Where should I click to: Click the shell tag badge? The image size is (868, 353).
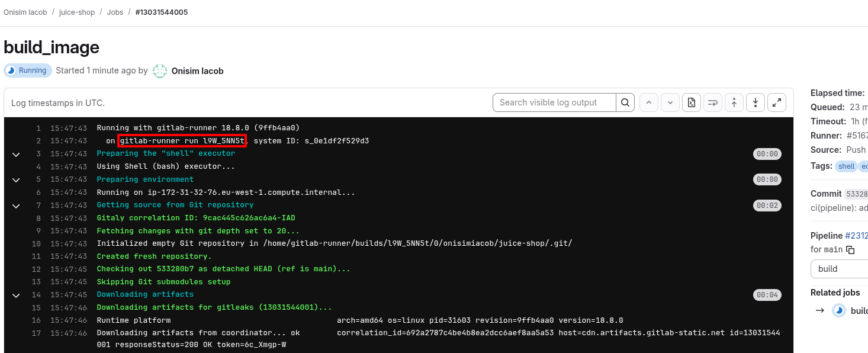[x=846, y=166]
